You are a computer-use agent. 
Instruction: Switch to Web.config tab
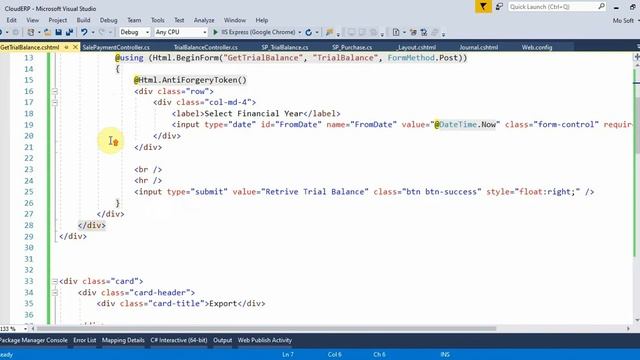(537, 47)
